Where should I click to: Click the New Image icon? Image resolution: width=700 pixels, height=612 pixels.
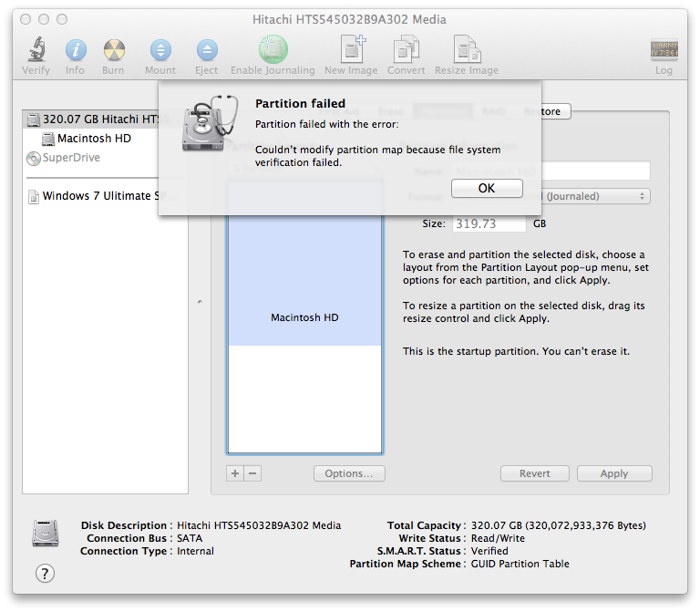pyautogui.click(x=352, y=49)
